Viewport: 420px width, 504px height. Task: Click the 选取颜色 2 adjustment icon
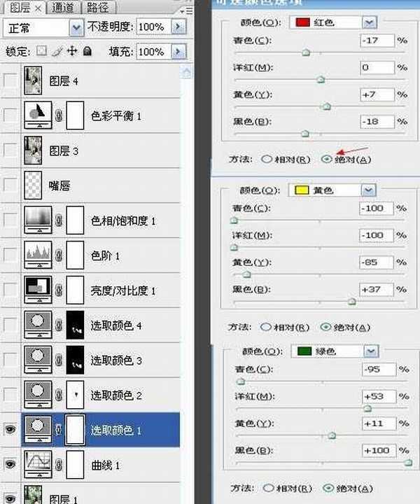[x=38, y=394]
